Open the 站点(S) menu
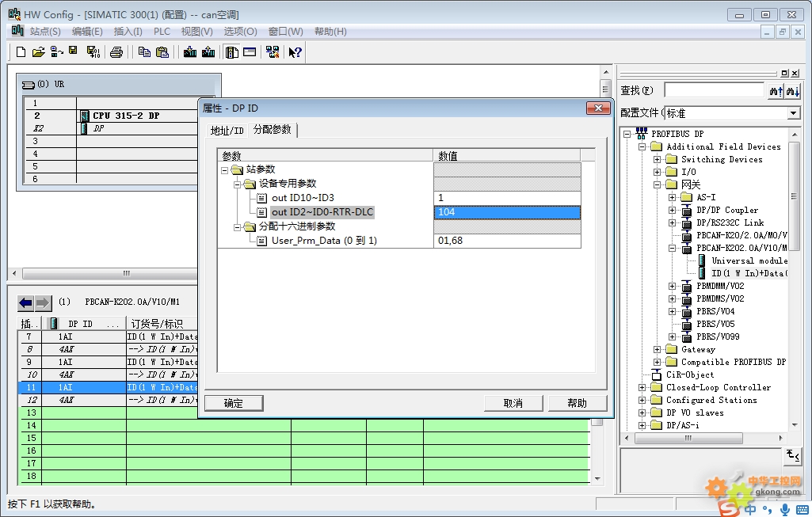 45,32
